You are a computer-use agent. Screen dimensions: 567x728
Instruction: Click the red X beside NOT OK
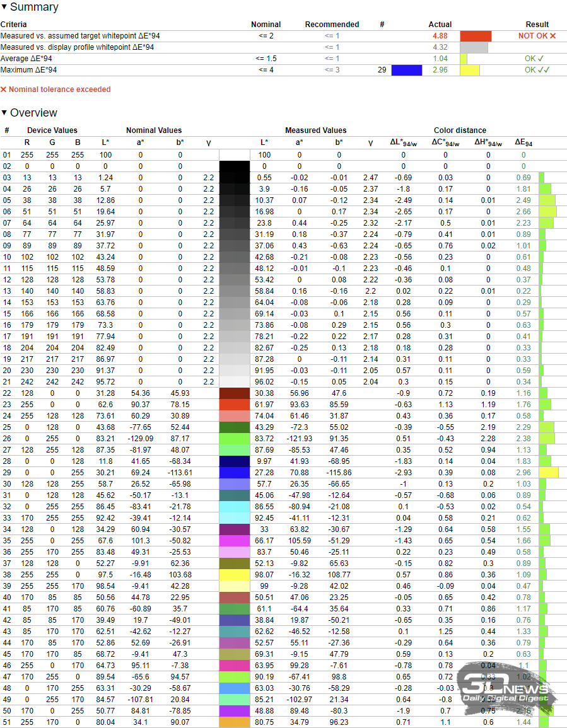coord(553,36)
